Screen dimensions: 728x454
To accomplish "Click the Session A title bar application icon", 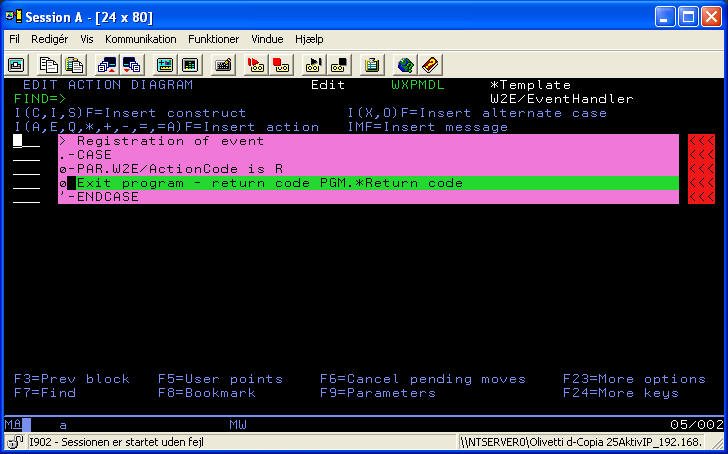I will point(14,17).
